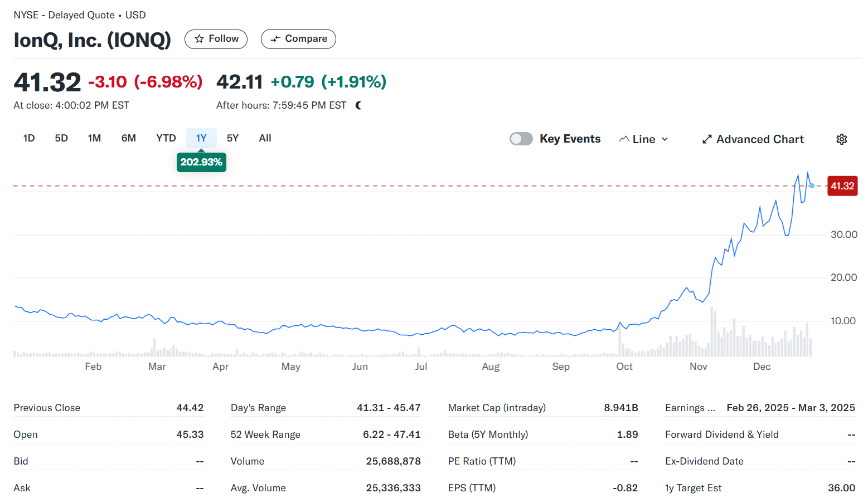Click the -3.10 (-6.98%) change text
The height and width of the screenshot is (503, 868).
pos(146,82)
